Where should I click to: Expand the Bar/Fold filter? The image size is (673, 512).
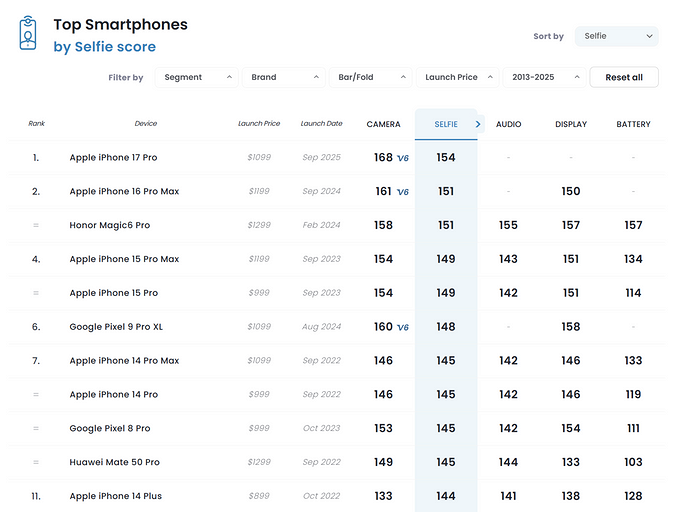[372, 77]
